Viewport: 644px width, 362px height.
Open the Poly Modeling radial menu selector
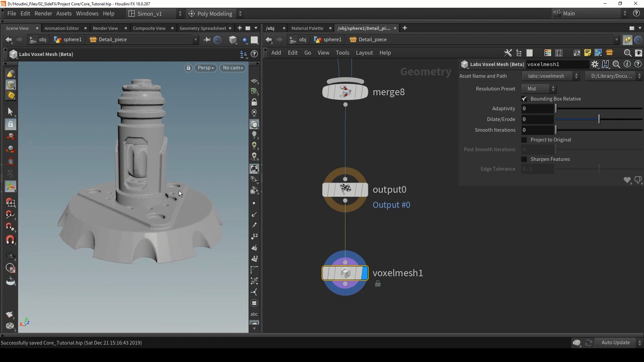click(x=215, y=14)
